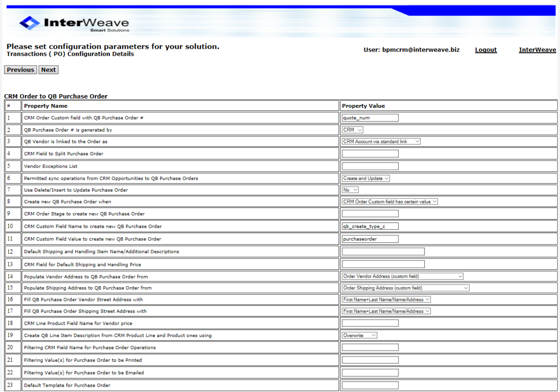Click the Logout link
The height and width of the screenshot is (392, 560).
click(485, 50)
